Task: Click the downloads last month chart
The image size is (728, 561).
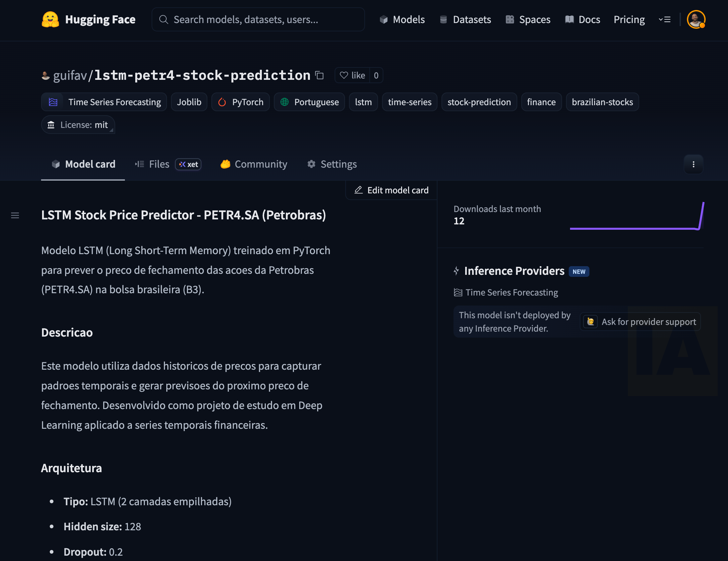Action: click(636, 217)
